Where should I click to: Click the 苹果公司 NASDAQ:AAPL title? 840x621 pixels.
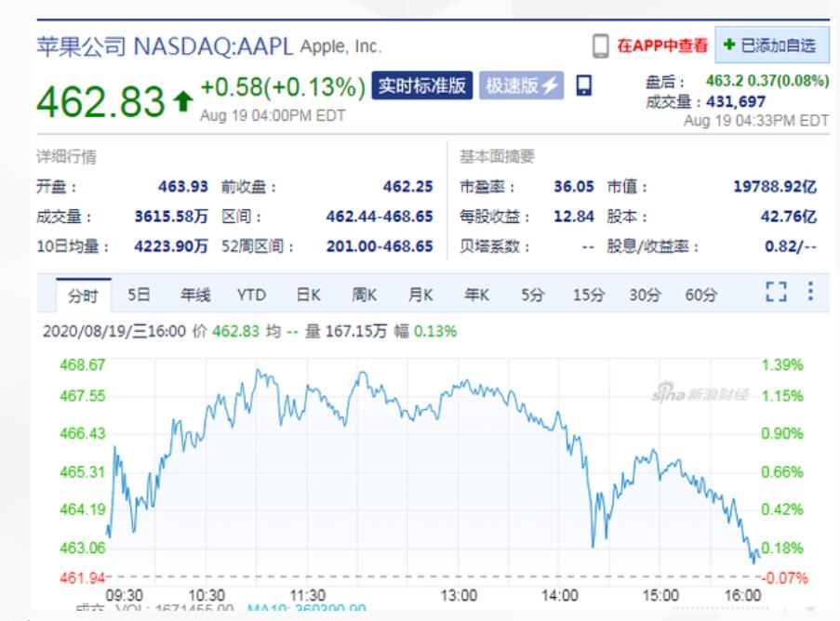pyautogui.click(x=165, y=46)
